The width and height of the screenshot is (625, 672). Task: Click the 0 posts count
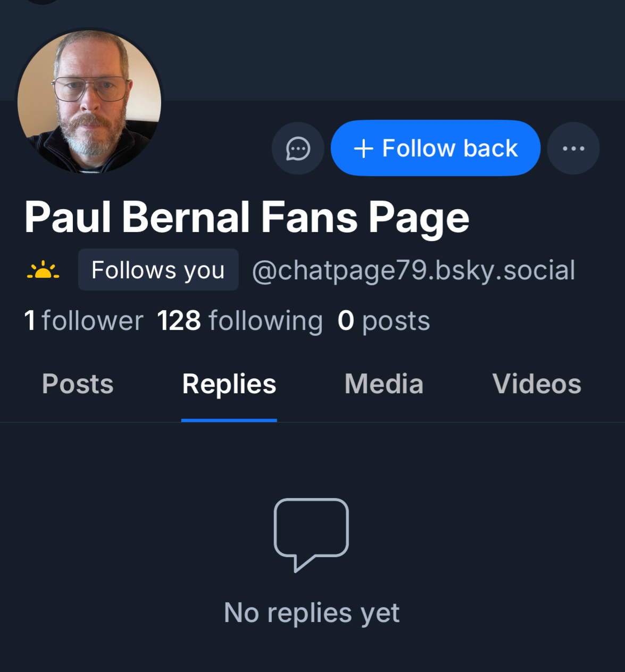384,321
